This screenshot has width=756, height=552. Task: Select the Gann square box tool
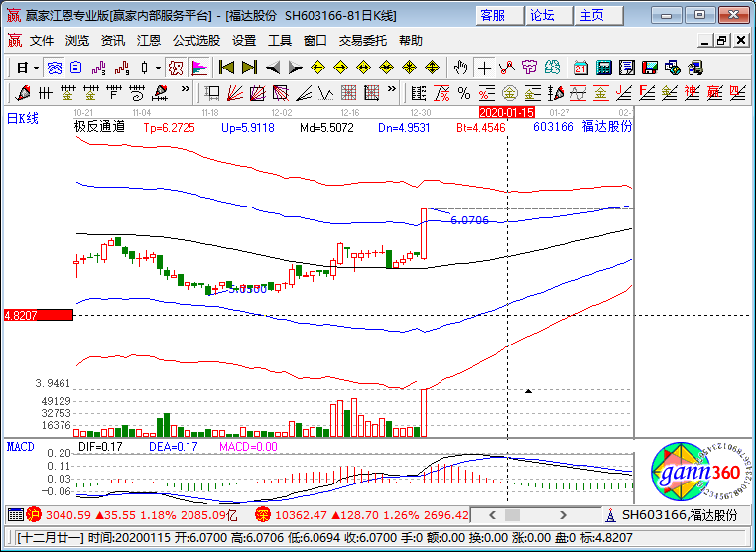[x=258, y=93]
